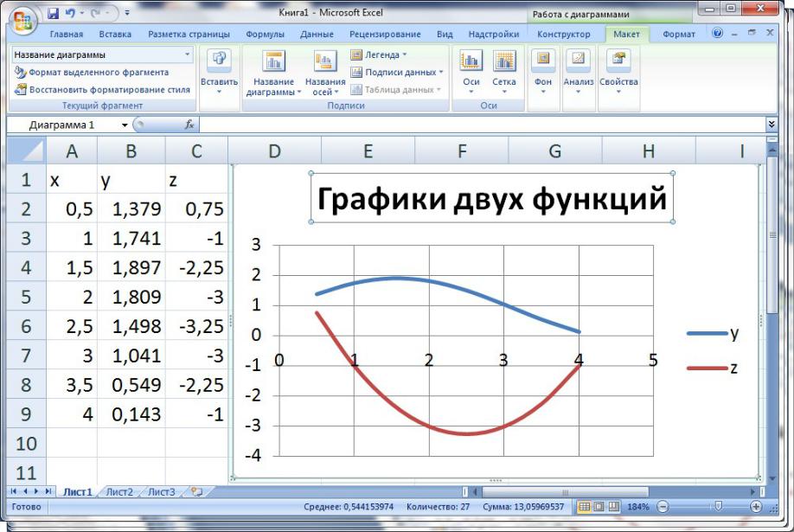Viewport: 794px width, 532px height.
Task: Go to last sheet navigation arrow
Action: (x=48, y=491)
